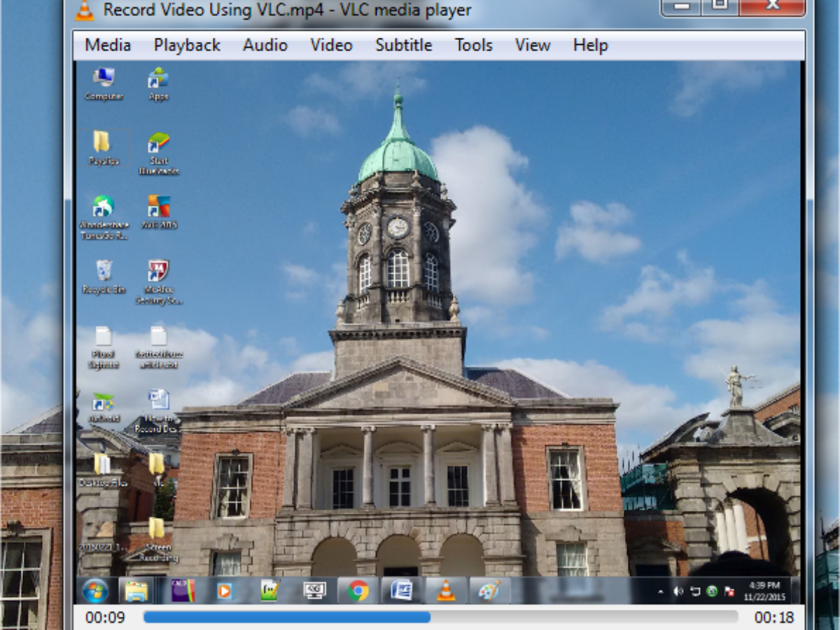Viewport: 840px width, 630px height.
Task: Click the McAfee Security shortcut icon
Action: pyautogui.click(x=159, y=270)
